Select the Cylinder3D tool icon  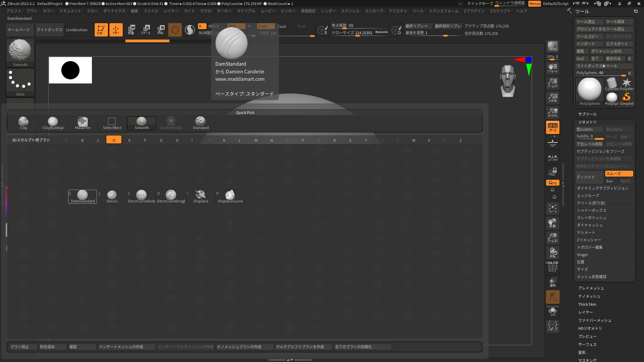point(611,84)
